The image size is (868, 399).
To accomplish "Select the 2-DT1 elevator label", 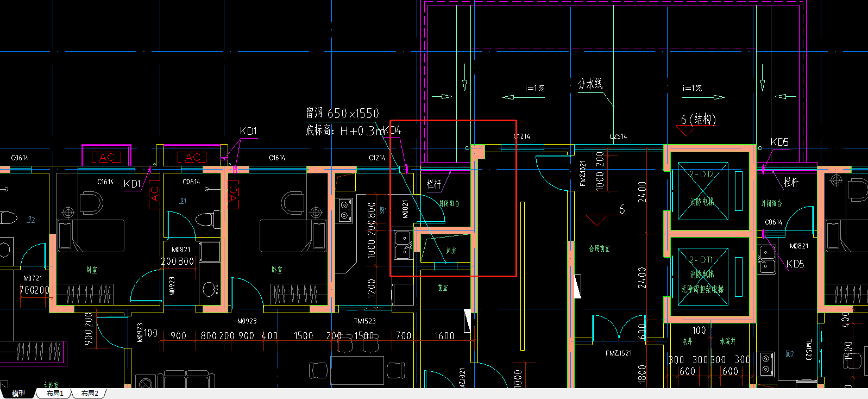I will [701, 260].
